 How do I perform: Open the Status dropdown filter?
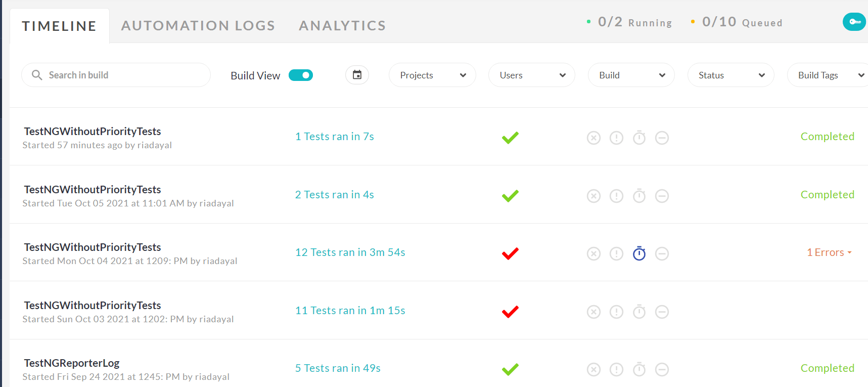pyautogui.click(x=730, y=75)
